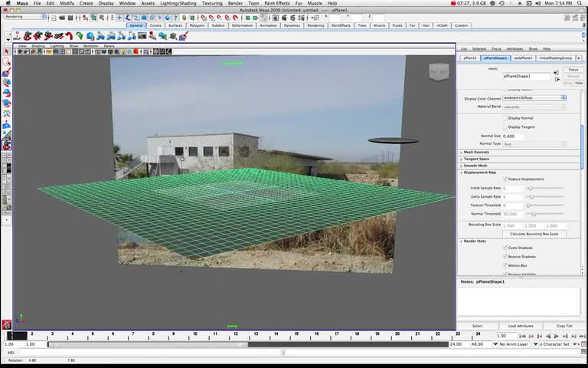Click the Save Scene icon in status line

[70, 18]
